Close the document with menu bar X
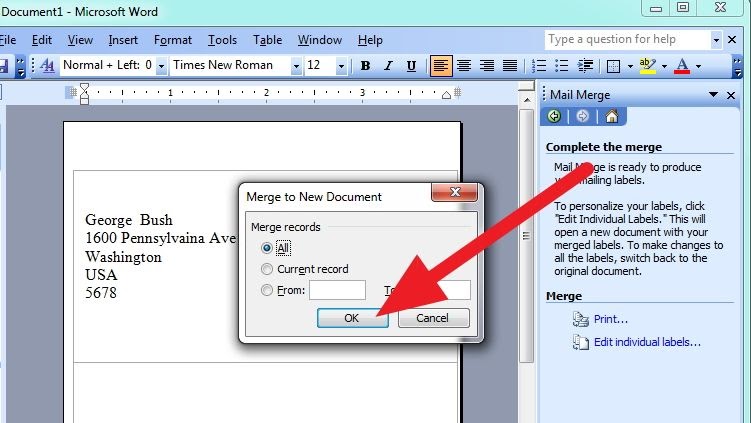 (732, 40)
